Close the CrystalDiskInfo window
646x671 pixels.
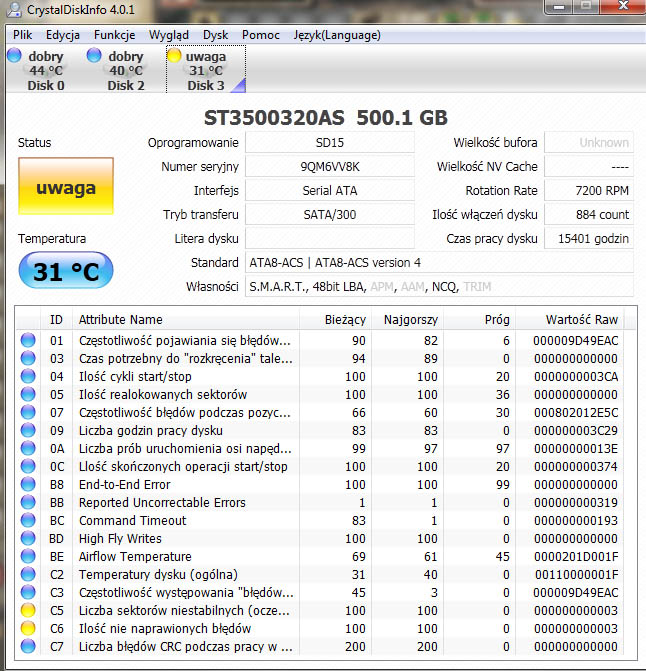[x=622, y=6]
